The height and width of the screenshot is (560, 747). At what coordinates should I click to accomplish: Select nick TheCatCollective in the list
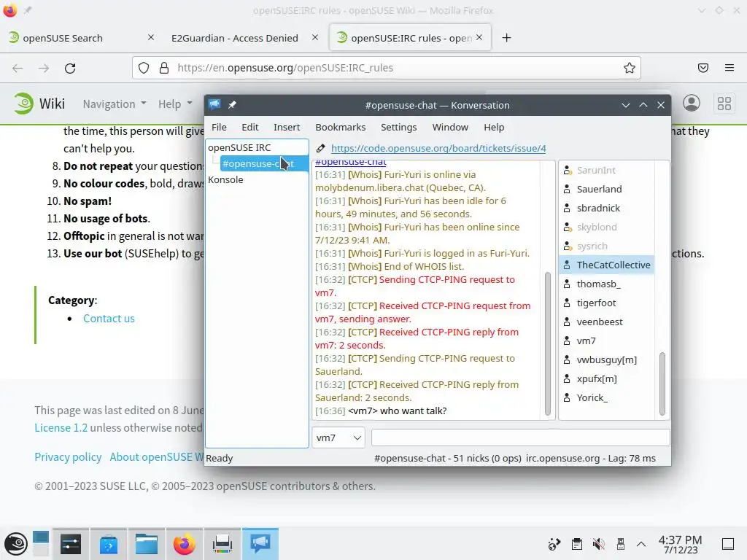[x=606, y=265]
